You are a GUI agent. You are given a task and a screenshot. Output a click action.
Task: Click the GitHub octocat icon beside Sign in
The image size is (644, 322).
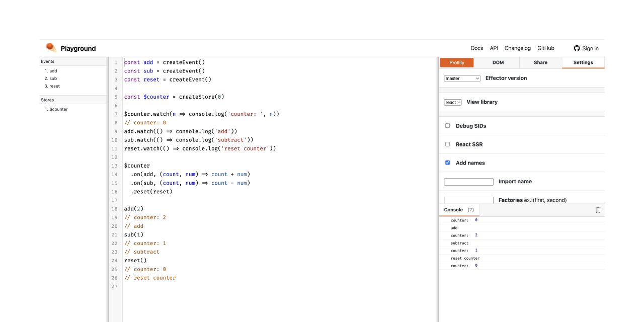[x=577, y=48]
